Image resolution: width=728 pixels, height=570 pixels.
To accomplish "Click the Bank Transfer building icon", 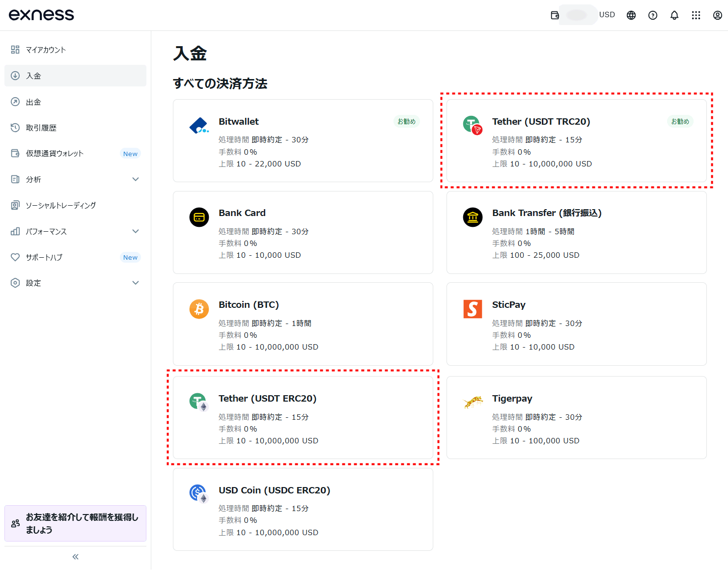I will point(473,217).
